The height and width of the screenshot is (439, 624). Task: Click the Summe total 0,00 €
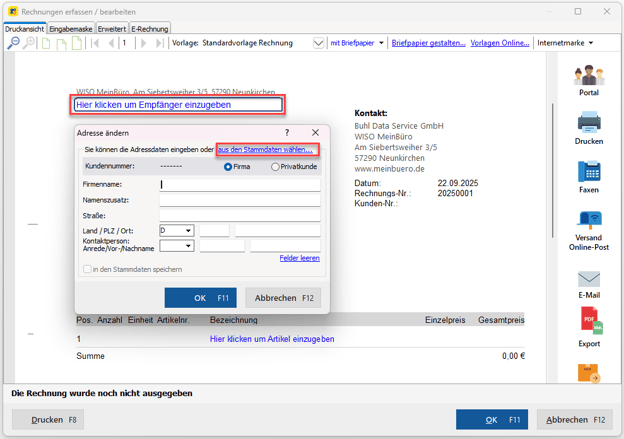coord(513,356)
